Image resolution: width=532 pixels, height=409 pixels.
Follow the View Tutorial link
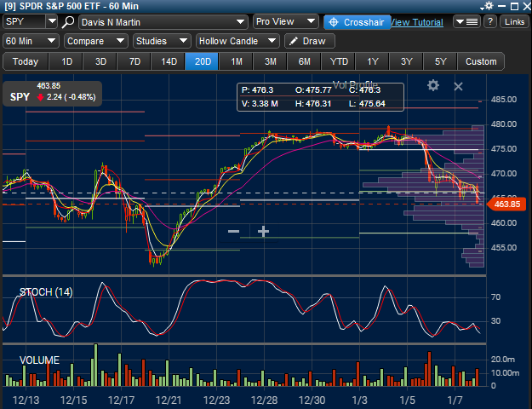(x=417, y=22)
